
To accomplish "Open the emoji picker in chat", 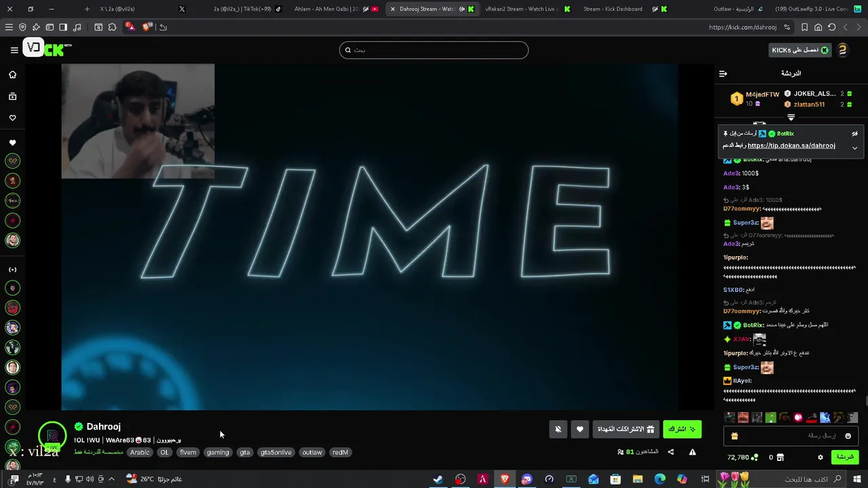I will click(x=848, y=436).
